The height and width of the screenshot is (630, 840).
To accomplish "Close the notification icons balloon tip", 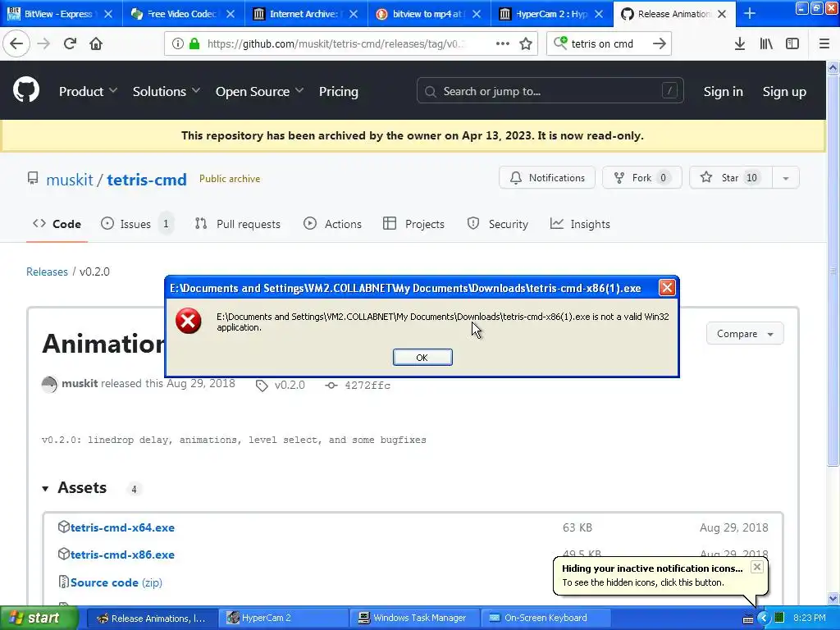I will point(756,567).
